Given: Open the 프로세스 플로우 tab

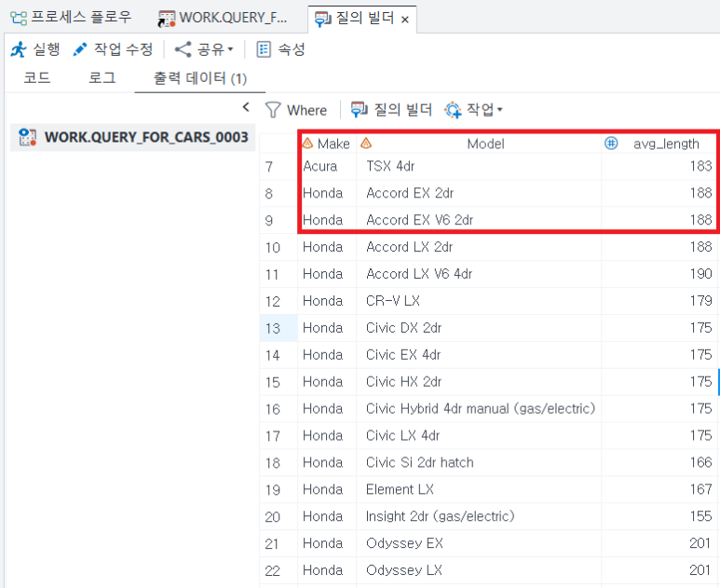Looking at the screenshot, I should (71, 18).
